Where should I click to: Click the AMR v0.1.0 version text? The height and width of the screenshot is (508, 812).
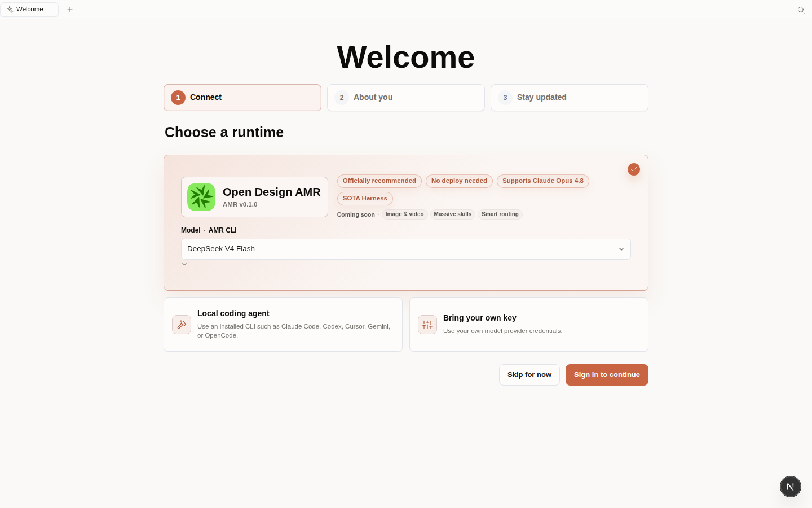[240, 205]
